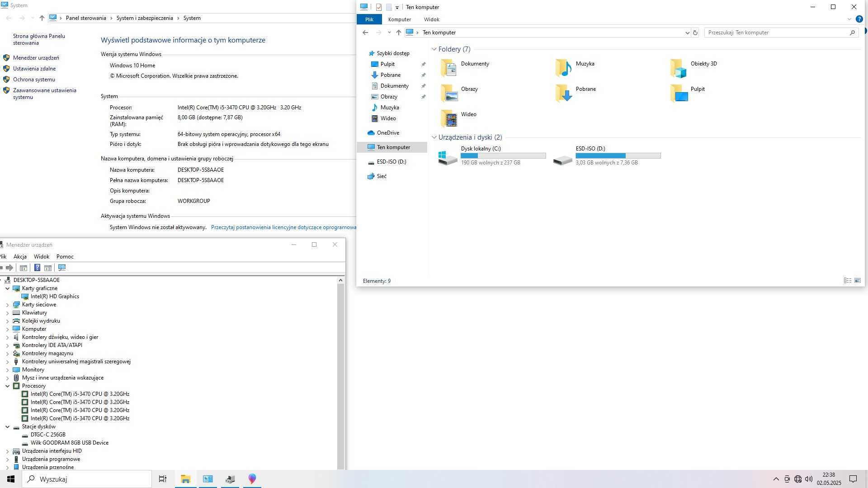Click the Paint 3D style taskbar icon
This screenshot has height=488, width=868.
pyautogui.click(x=252, y=479)
